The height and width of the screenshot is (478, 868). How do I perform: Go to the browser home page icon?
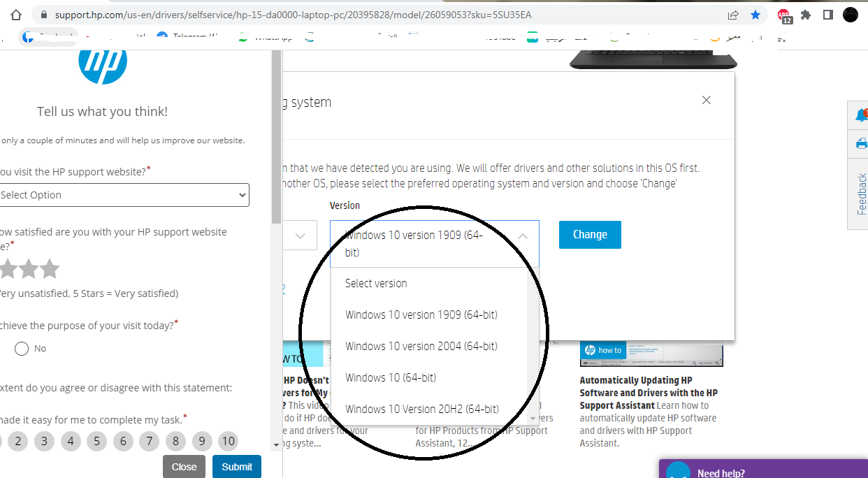[17, 15]
